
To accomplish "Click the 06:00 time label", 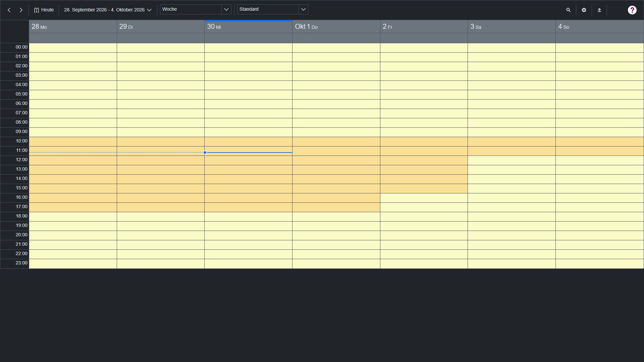I will (x=21, y=103).
